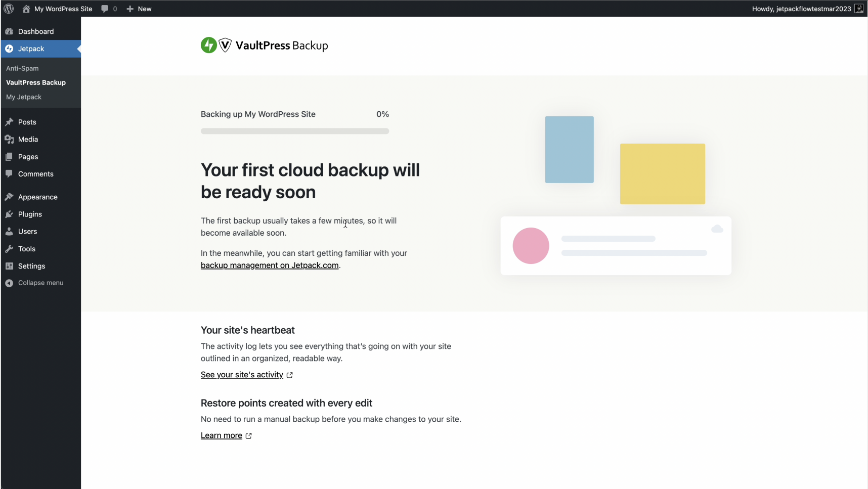Click the Tools wrench icon
This screenshot has width=868, height=489.
coord(9,249)
